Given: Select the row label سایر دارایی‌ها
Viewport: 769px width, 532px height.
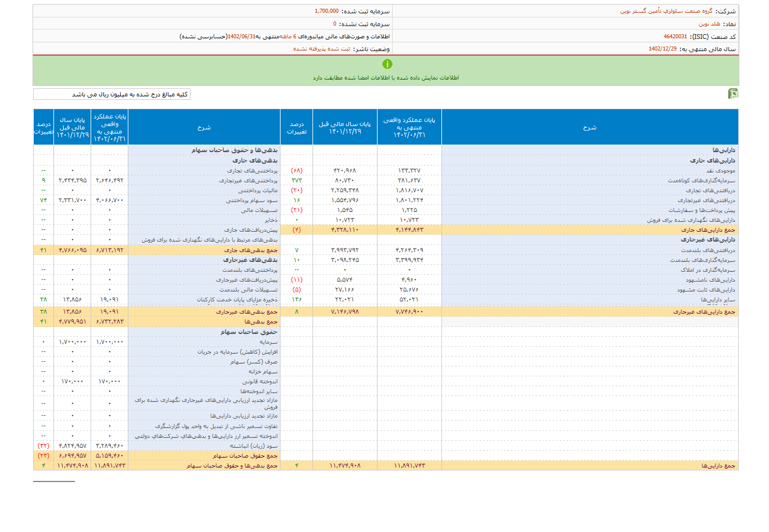Looking at the screenshot, I should pos(718,300).
